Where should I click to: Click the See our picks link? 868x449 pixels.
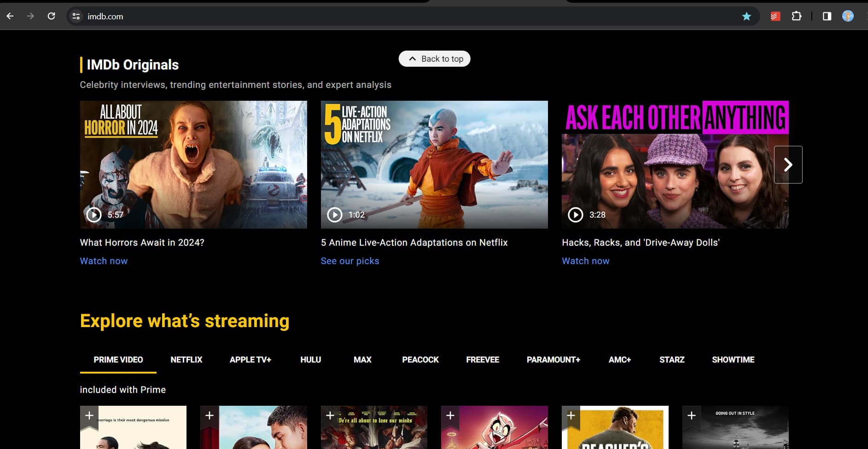(x=350, y=261)
